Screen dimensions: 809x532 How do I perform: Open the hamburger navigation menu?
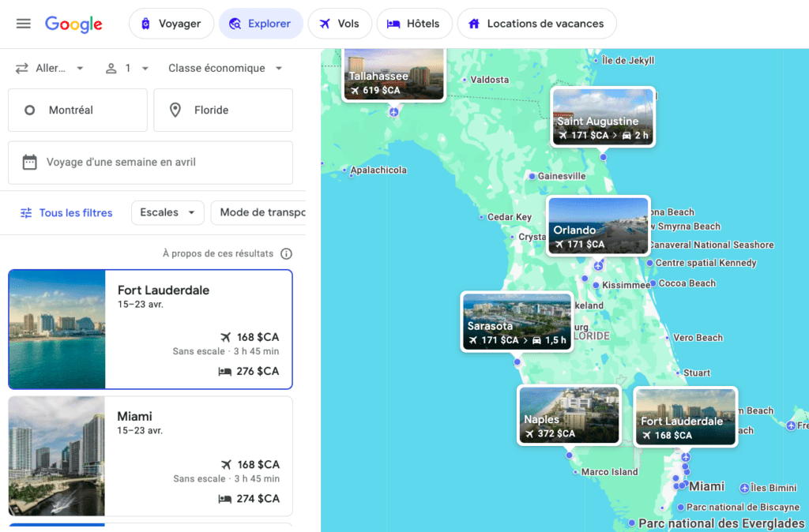point(23,24)
